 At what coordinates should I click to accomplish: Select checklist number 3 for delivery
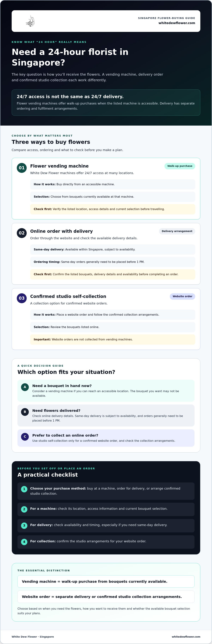click(x=24, y=525)
